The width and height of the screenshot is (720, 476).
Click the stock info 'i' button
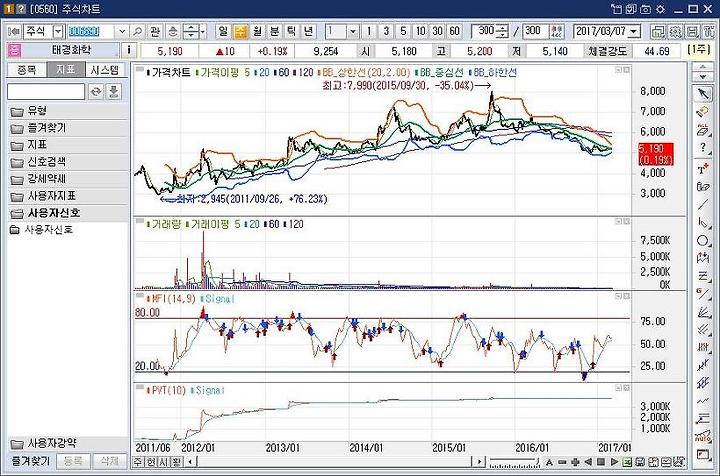pos(129,50)
